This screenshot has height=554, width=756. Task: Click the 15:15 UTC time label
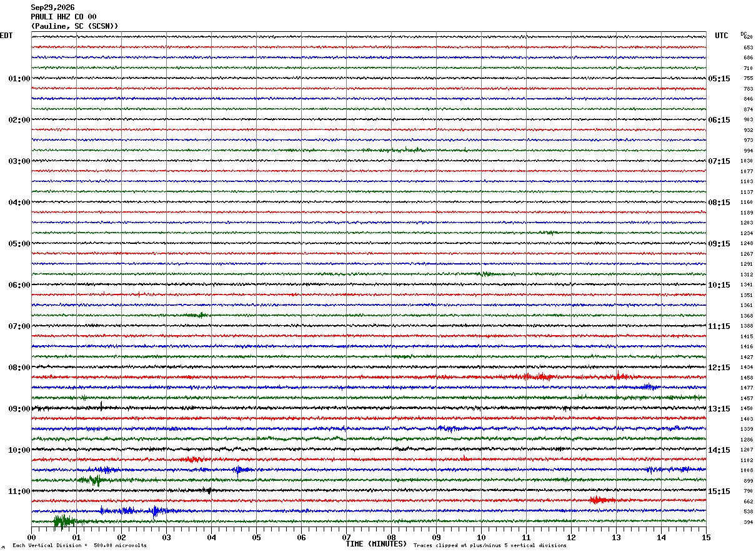click(x=719, y=491)
